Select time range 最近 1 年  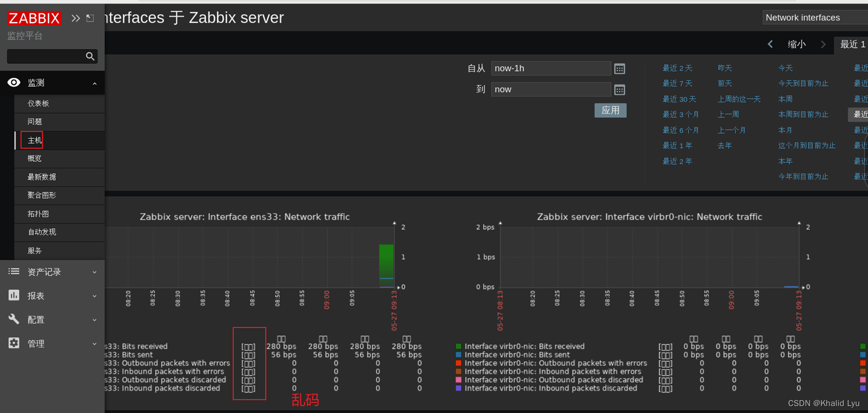(x=677, y=146)
